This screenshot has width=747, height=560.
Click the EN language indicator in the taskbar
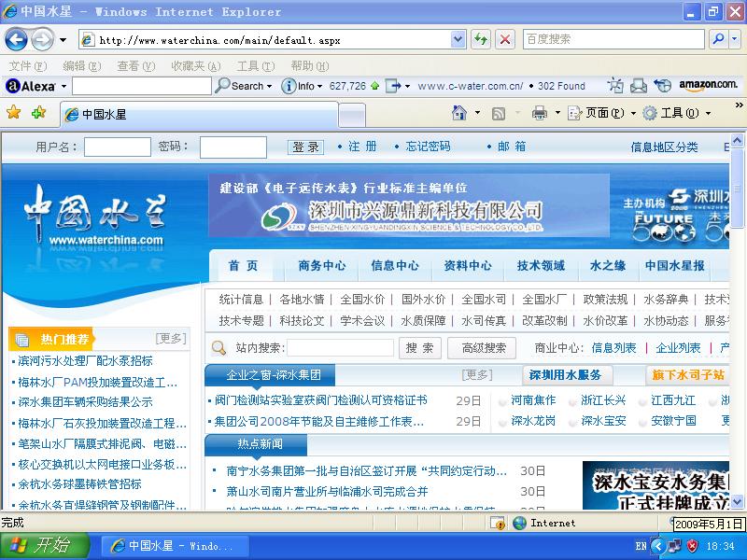[641, 546]
